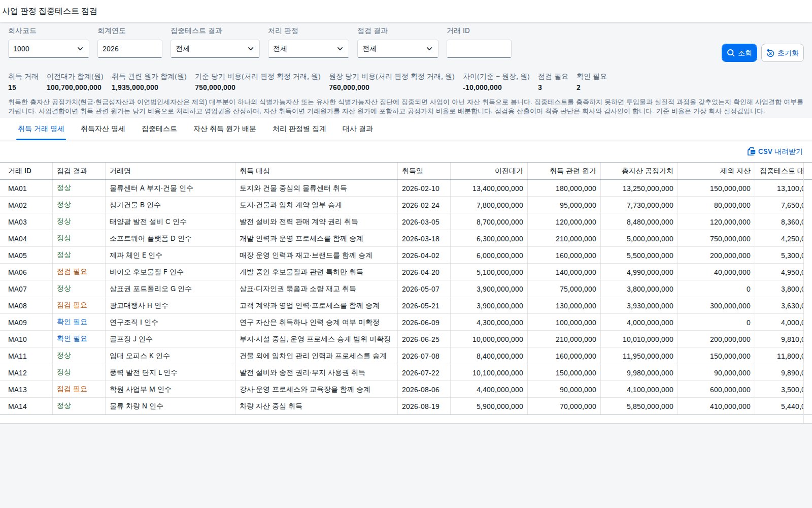Click the 거래 ID input field
Viewport: 812px width, 508px height.
click(x=479, y=49)
